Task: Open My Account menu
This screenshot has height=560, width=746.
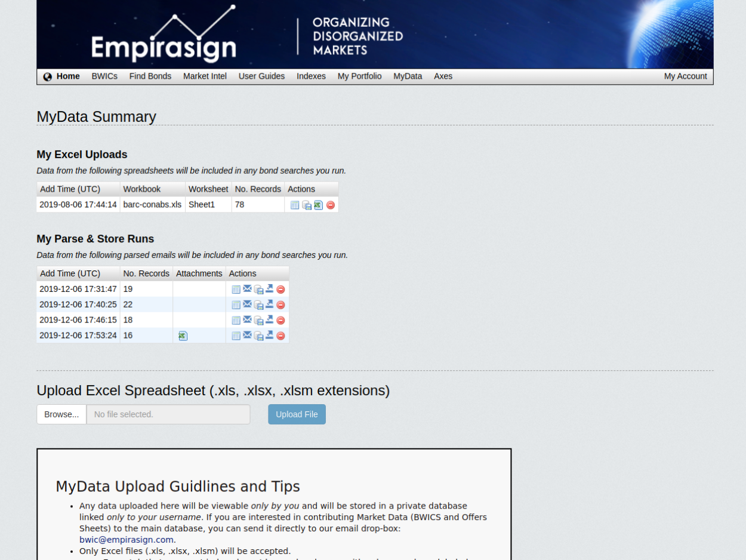Action: 685,76
